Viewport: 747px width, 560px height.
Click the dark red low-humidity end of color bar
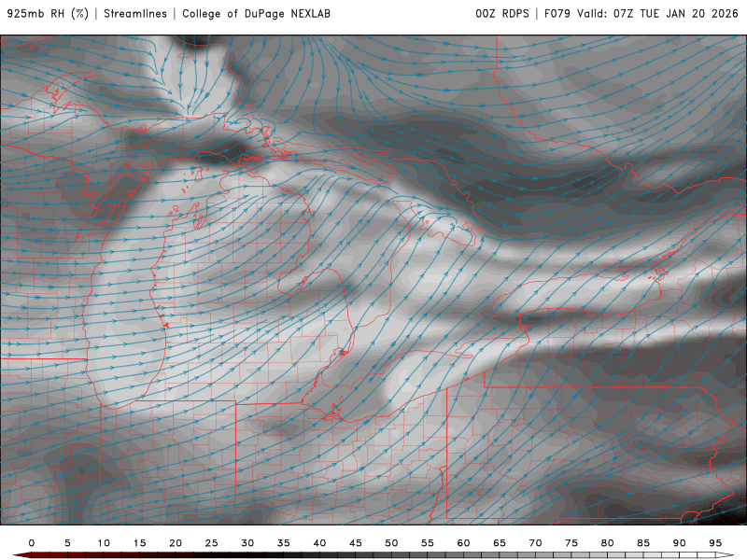21,555
